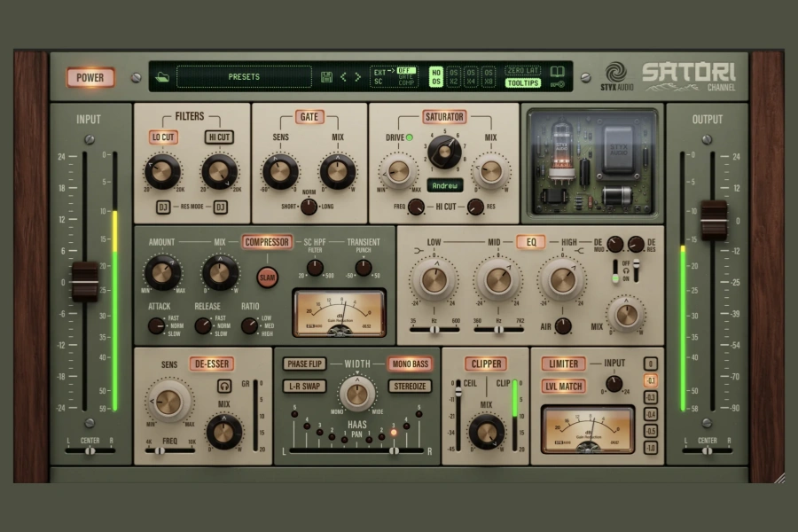798x532 pixels.
Task: Click the EQ MID frequency slider
Action: (x=498, y=330)
